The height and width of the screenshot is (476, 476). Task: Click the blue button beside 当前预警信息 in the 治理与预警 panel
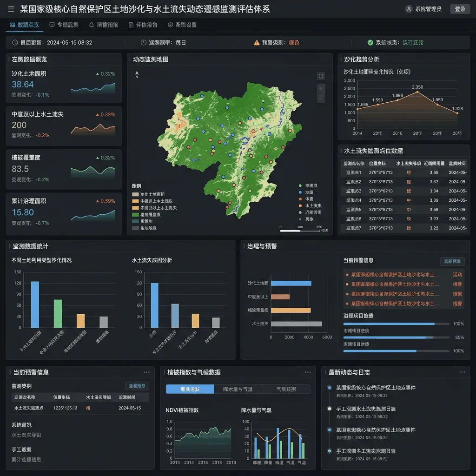pyautogui.click(x=452, y=261)
